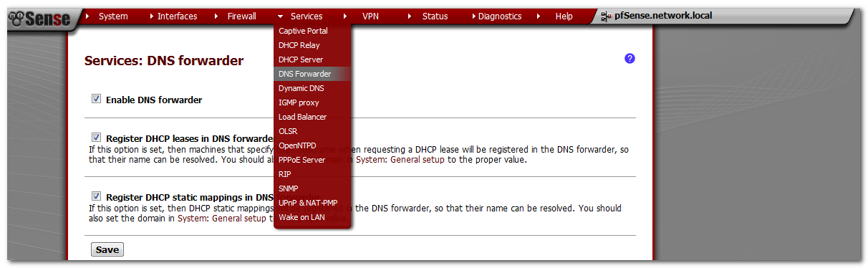This screenshot has height=268, width=868.
Task: Follow System: General setup link under static mappings
Action: (x=222, y=219)
